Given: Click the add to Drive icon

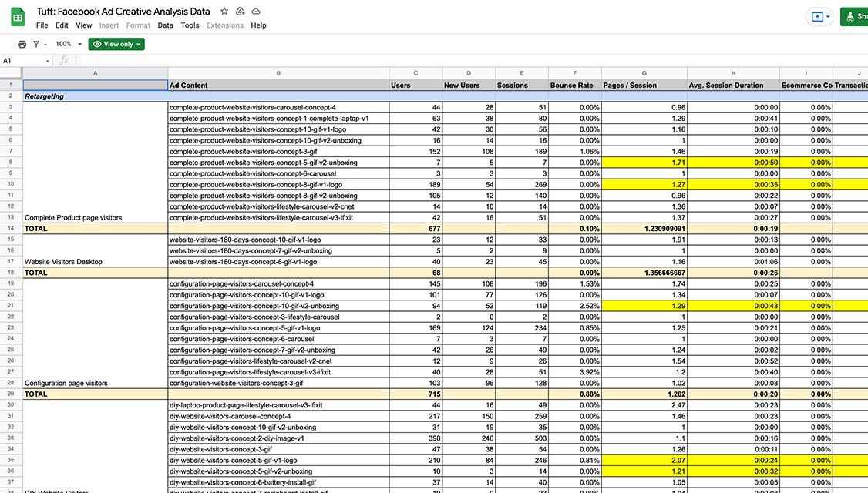Looking at the screenshot, I should click(241, 12).
